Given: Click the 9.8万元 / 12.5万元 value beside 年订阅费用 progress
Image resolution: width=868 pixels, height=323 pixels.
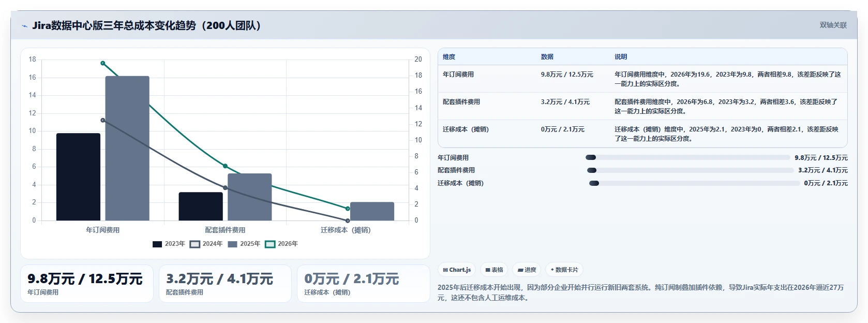Looking at the screenshot, I should click(821, 158).
